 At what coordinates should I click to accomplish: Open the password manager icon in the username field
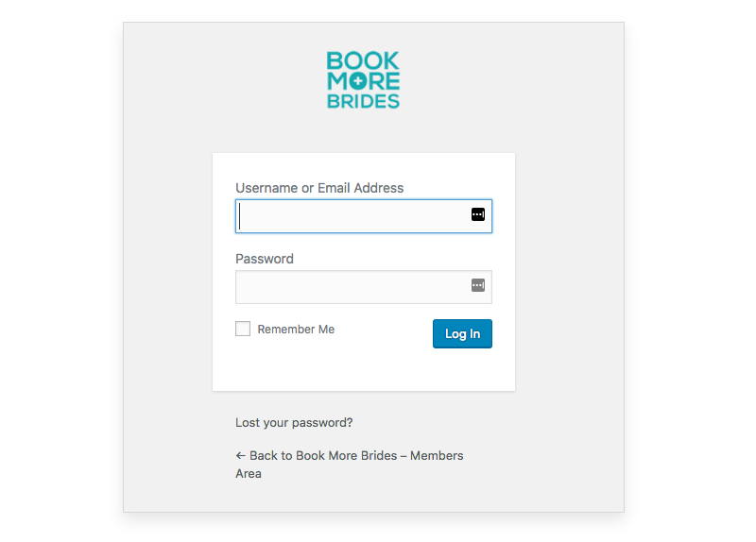click(x=478, y=214)
